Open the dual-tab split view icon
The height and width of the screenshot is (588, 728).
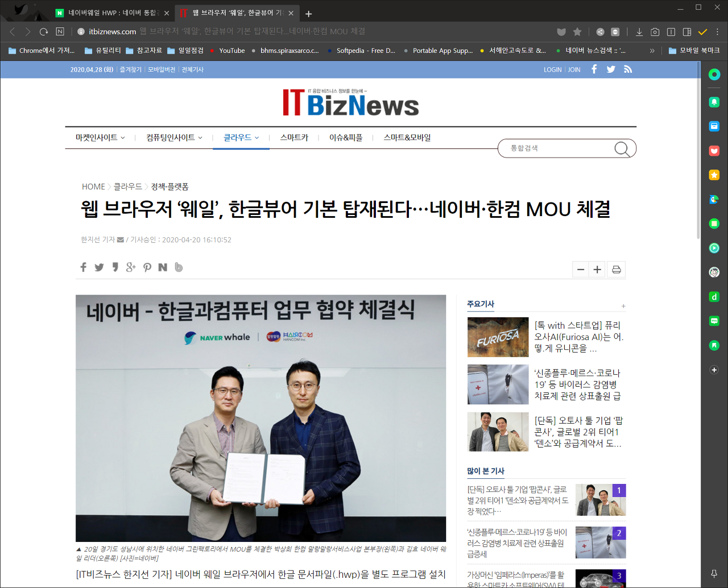[671, 32]
